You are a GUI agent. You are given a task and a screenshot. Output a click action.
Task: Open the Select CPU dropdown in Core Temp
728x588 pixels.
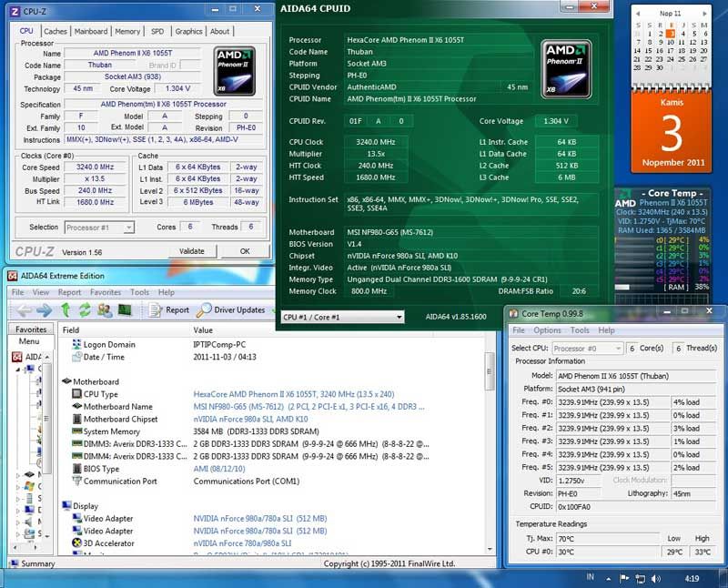click(587, 349)
